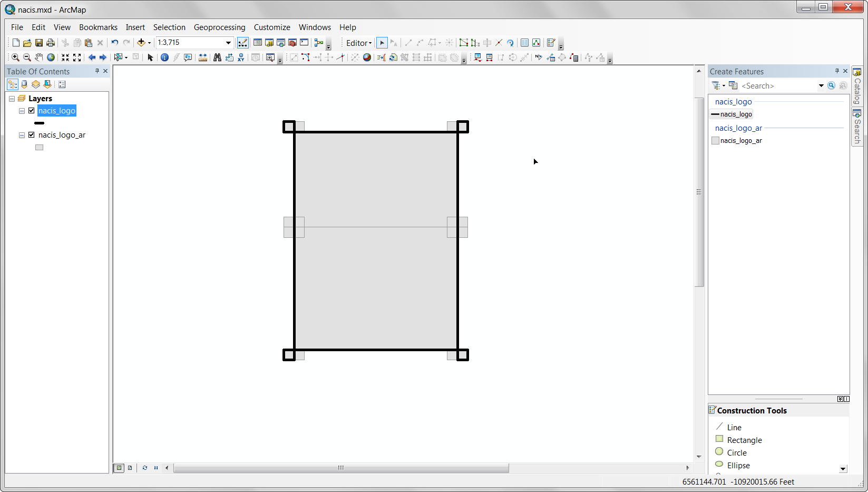868x492 pixels.
Task: Select the Measure ruler tool
Action: 203,57
